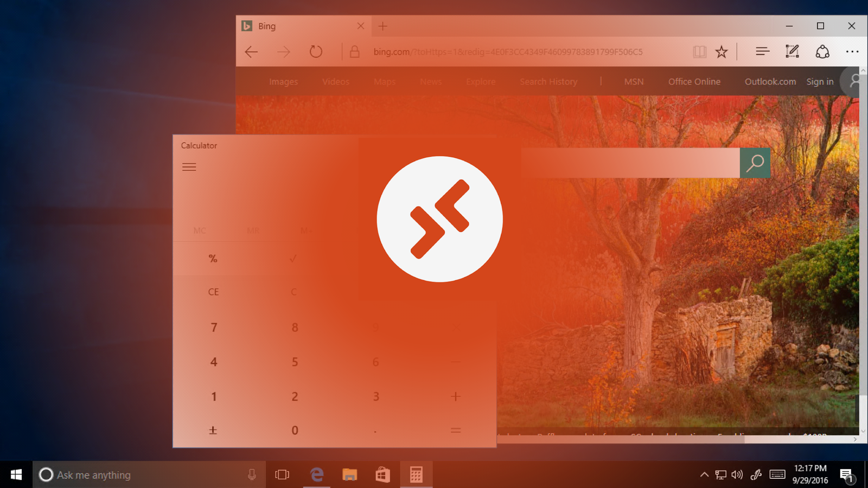Open Reading view in Edge
Image resolution: width=868 pixels, height=488 pixels.
tap(700, 52)
